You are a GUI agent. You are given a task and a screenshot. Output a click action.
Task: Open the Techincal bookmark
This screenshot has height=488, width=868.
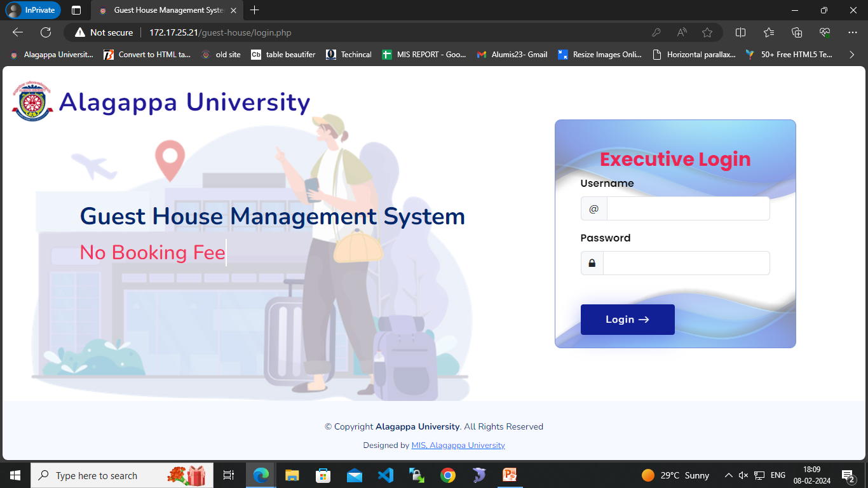[x=349, y=55]
